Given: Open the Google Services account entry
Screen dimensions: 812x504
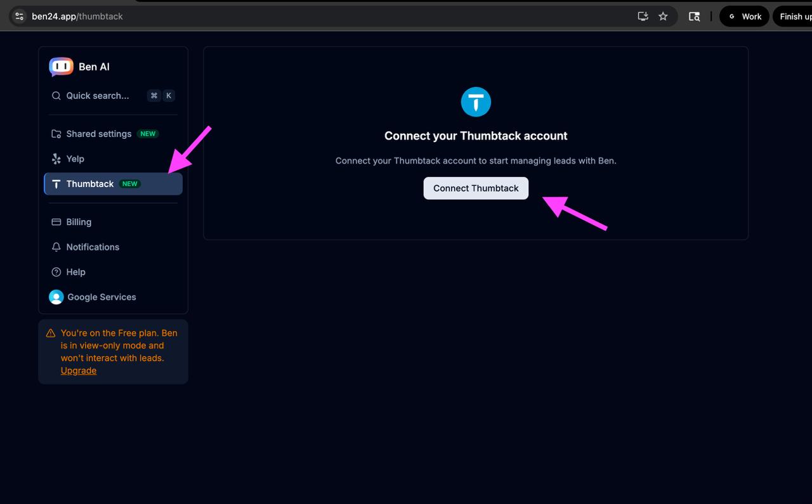Looking at the screenshot, I should pyautogui.click(x=113, y=297).
